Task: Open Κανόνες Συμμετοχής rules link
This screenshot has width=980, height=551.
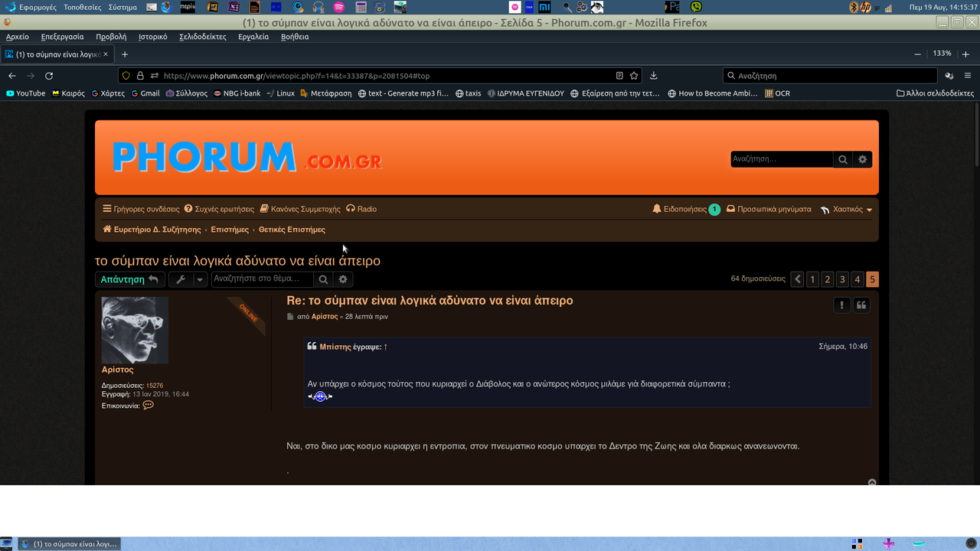Action: click(300, 209)
